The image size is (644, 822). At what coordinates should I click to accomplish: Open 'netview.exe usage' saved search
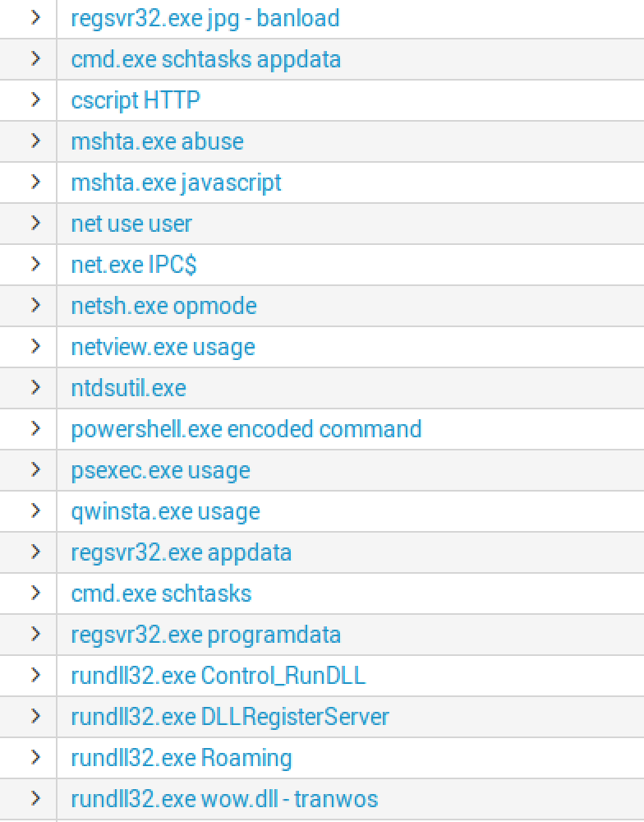163,347
